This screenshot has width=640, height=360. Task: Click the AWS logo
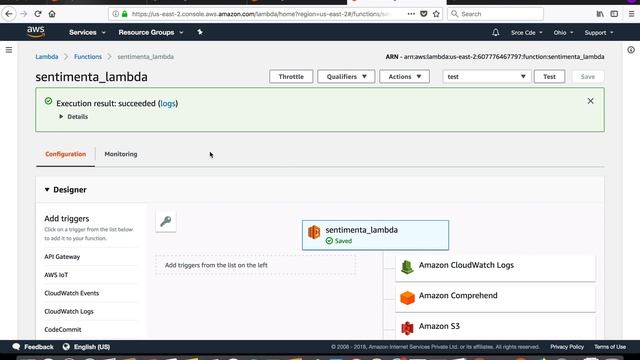click(36, 32)
